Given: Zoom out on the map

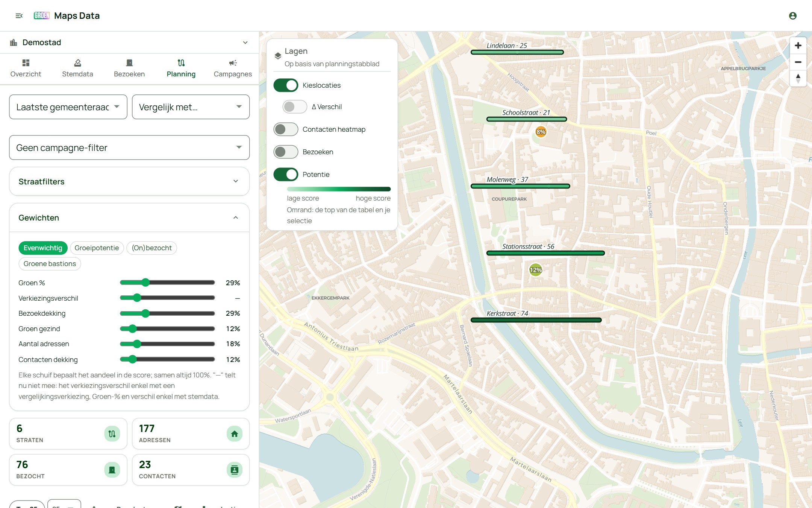Looking at the screenshot, I should 798,62.
